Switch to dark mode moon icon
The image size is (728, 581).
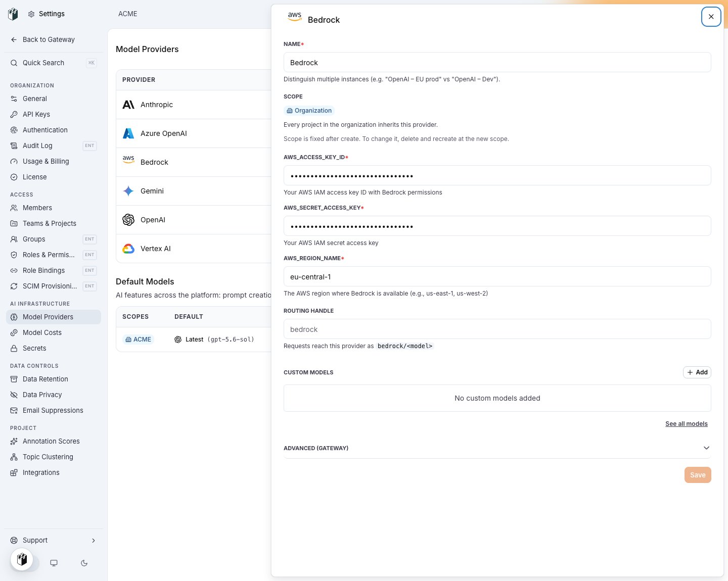[84, 563]
